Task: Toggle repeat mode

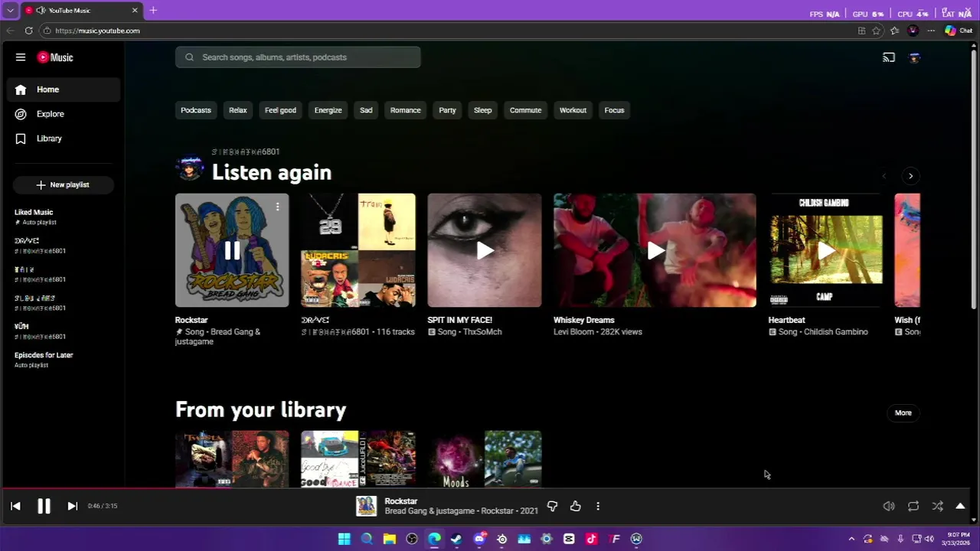Action: (x=913, y=506)
